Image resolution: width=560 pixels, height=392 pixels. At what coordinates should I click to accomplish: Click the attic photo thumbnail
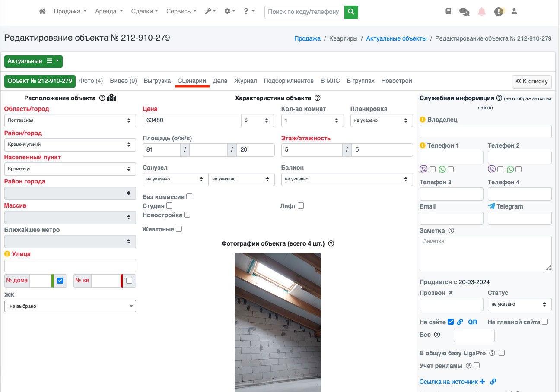click(278, 322)
